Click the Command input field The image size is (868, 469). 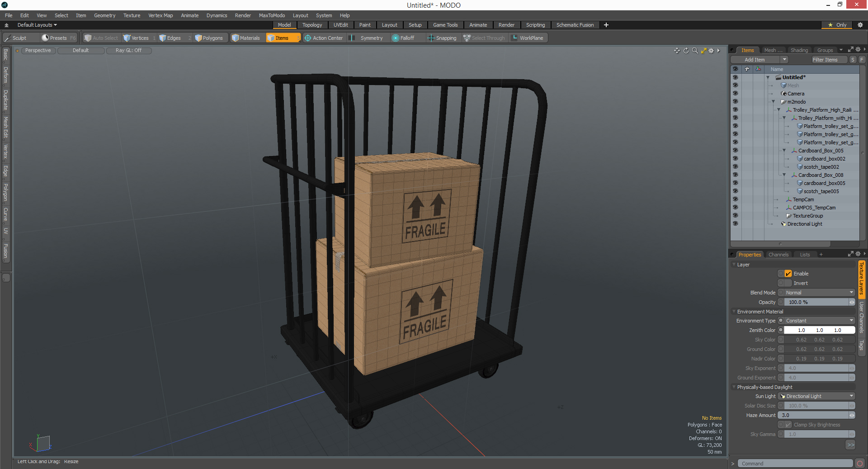click(x=795, y=464)
